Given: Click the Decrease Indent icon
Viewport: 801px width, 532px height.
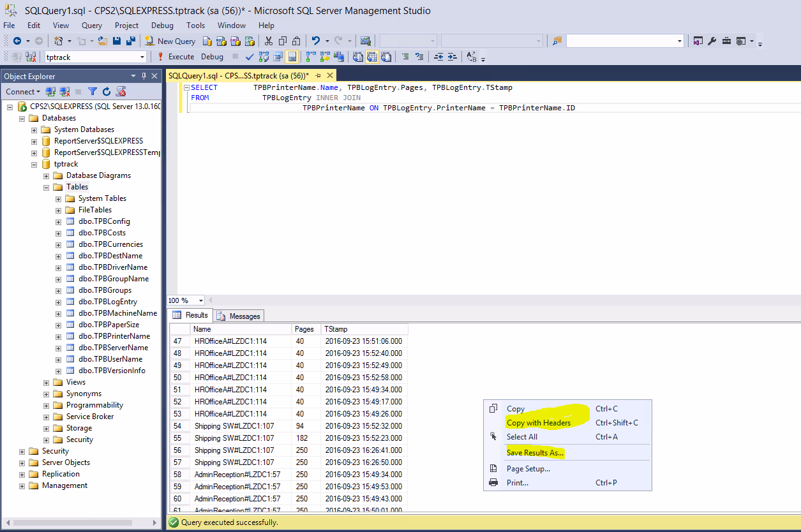Looking at the screenshot, I should (438, 57).
